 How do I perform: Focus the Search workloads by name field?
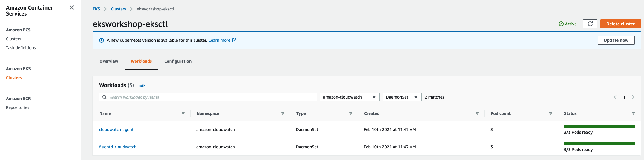pyautogui.click(x=208, y=97)
